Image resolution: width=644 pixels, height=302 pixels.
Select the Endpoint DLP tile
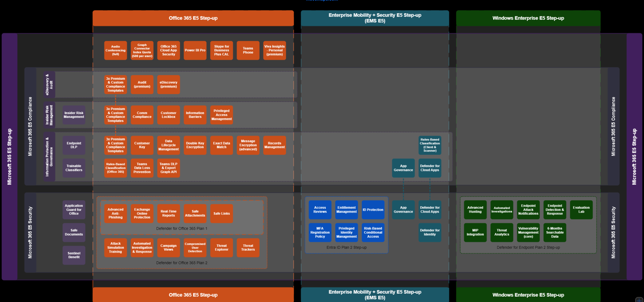point(74,145)
